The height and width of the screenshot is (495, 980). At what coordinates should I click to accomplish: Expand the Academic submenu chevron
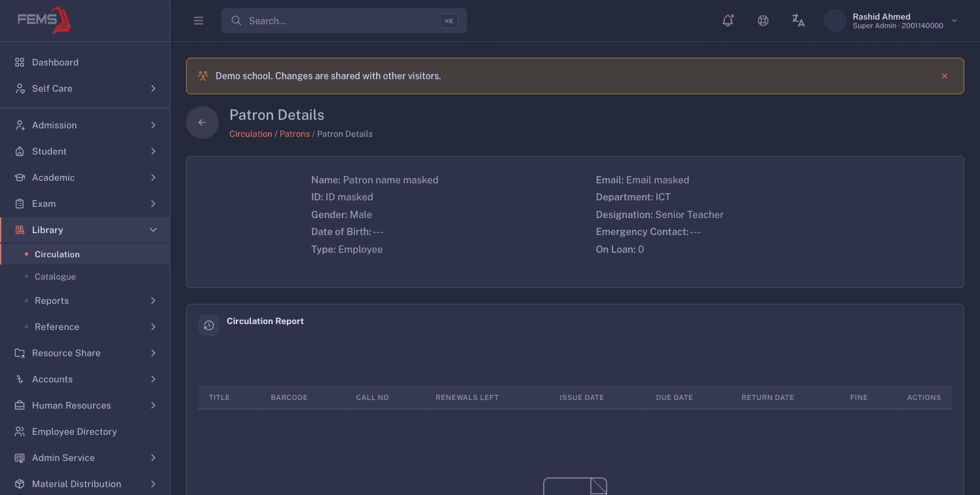pyautogui.click(x=153, y=177)
